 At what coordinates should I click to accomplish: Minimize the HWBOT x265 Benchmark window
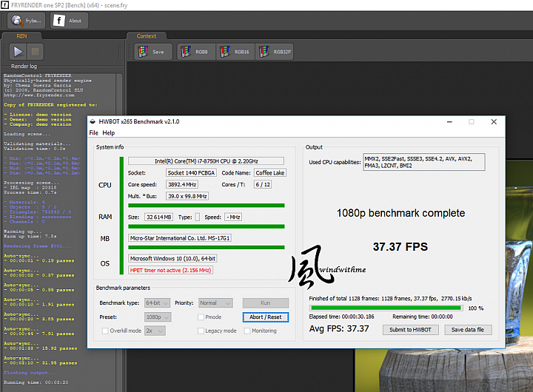coord(449,121)
